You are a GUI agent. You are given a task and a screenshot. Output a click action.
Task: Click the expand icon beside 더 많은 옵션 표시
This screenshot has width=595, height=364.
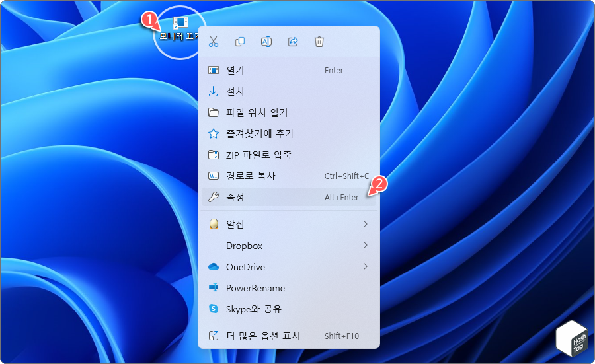pos(214,336)
